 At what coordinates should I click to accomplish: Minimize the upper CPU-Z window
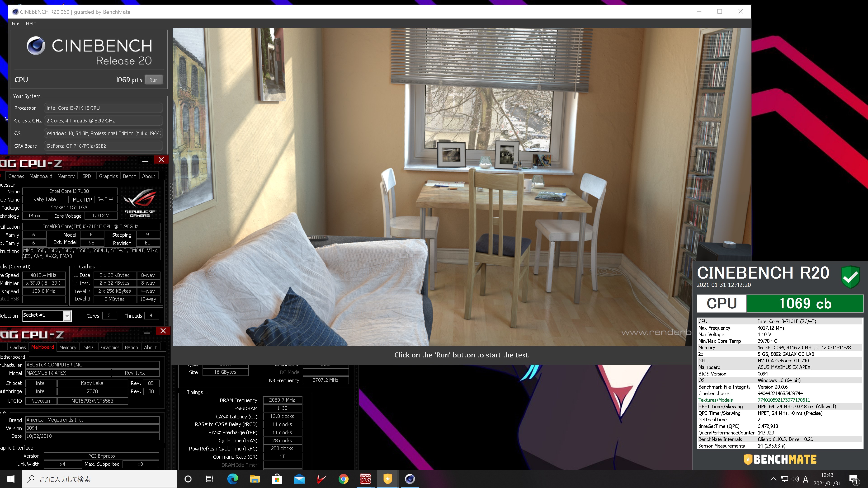pos(145,161)
